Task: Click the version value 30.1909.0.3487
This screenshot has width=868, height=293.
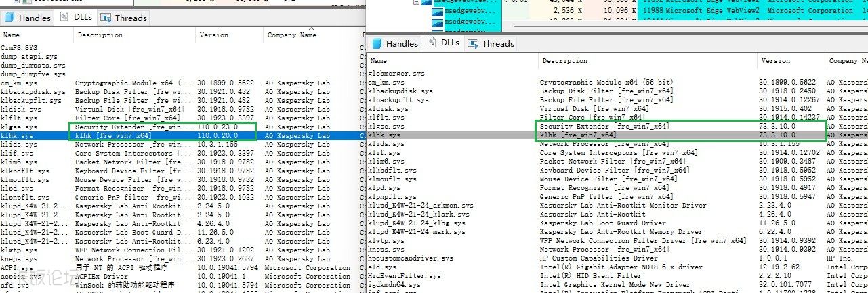Action: coord(787,162)
